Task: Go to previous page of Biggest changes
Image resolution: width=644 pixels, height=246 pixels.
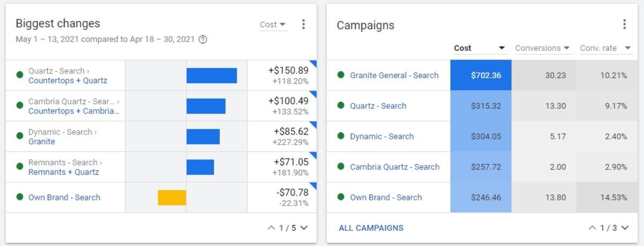Action: click(271, 228)
